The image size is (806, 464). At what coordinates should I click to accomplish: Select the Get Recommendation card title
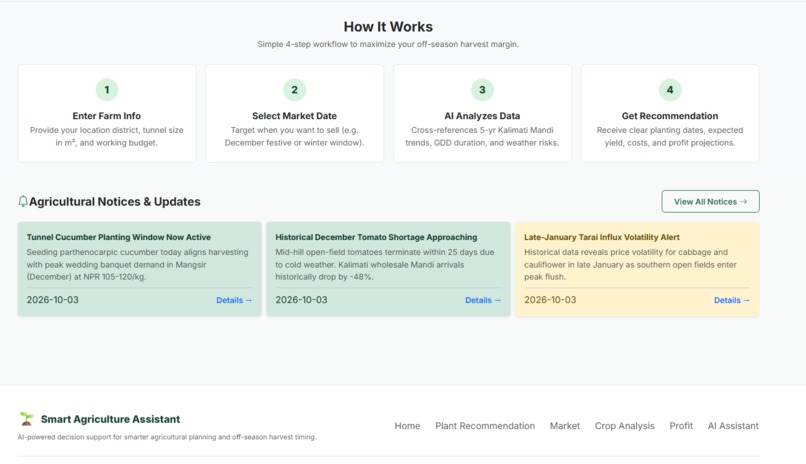pos(670,116)
